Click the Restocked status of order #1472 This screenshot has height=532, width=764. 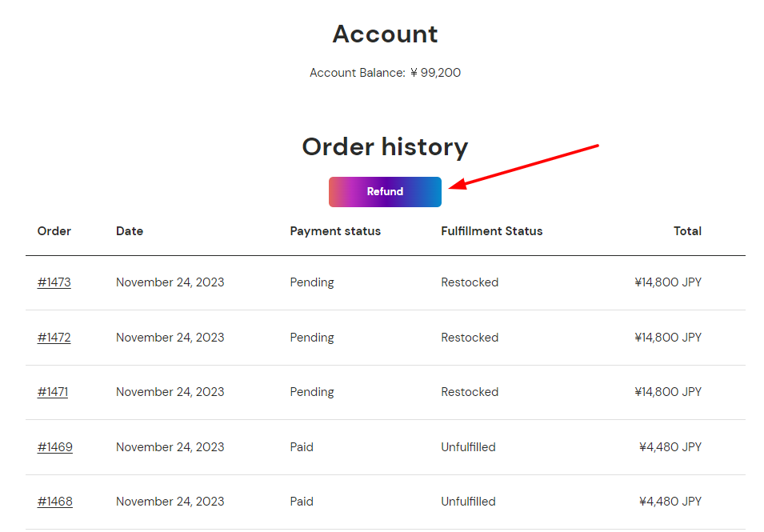click(470, 338)
